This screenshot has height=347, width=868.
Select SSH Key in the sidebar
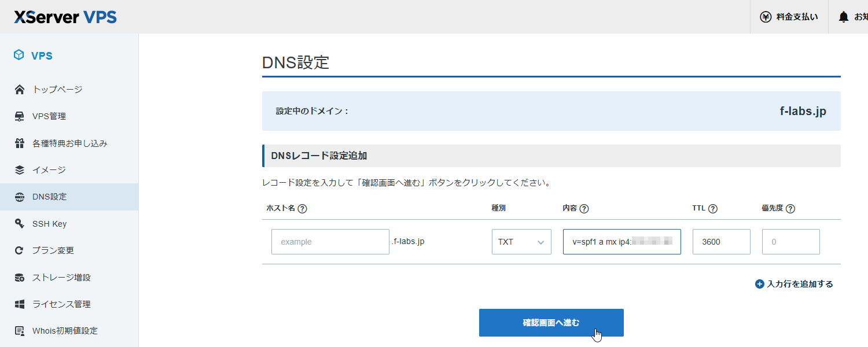(x=49, y=224)
